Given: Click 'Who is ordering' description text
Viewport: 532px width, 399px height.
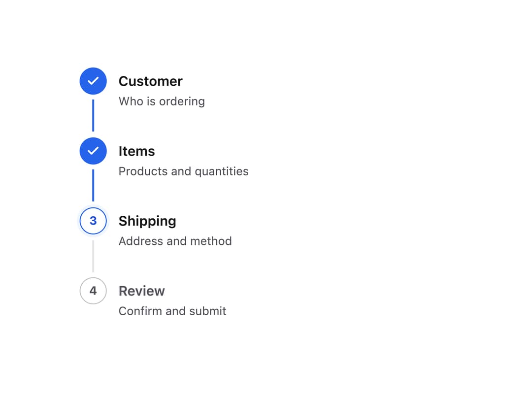Looking at the screenshot, I should [x=162, y=101].
